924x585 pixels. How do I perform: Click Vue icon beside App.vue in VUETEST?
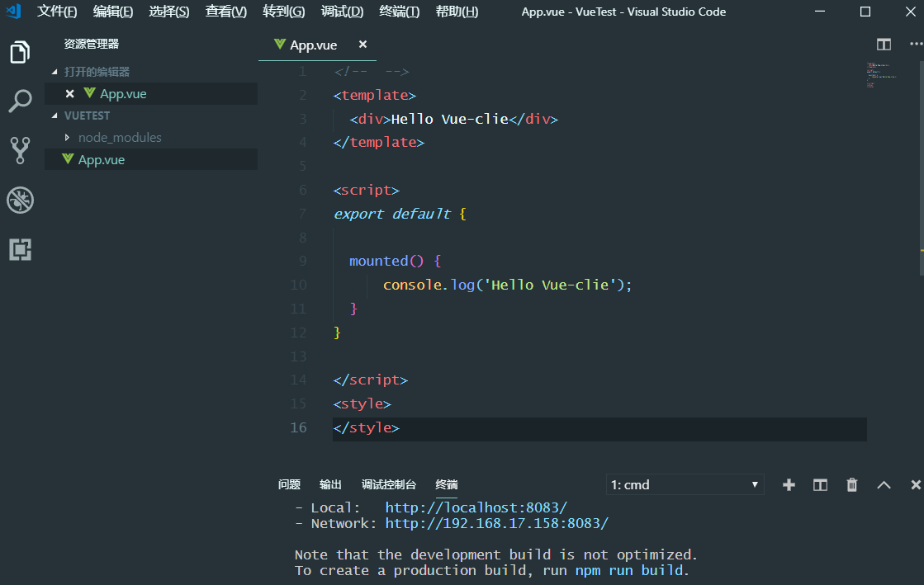[68, 159]
